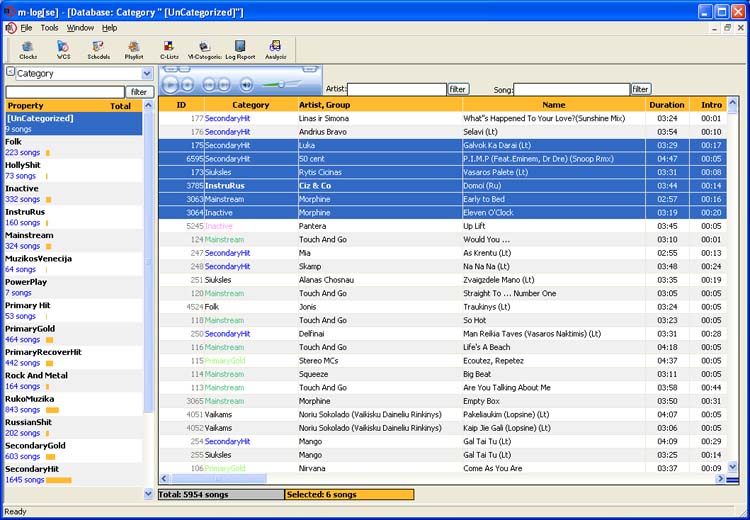Sort by the Name column header
750x520 pixels.
click(554, 105)
